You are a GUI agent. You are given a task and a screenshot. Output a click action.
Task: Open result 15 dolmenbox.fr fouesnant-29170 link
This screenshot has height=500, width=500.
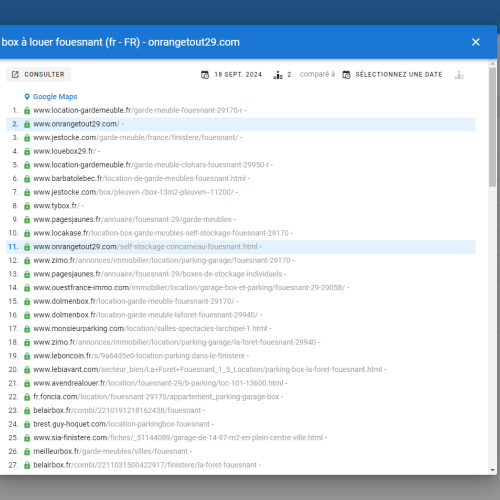(134, 301)
